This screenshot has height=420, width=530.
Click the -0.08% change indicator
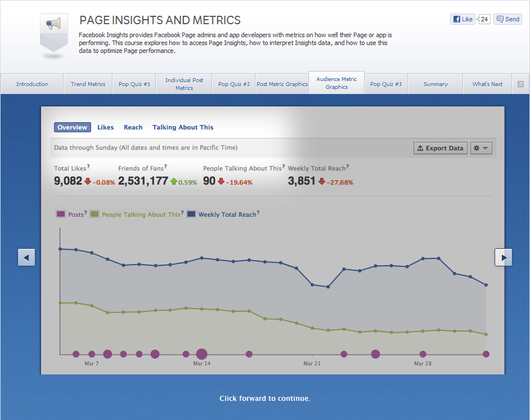pos(100,182)
